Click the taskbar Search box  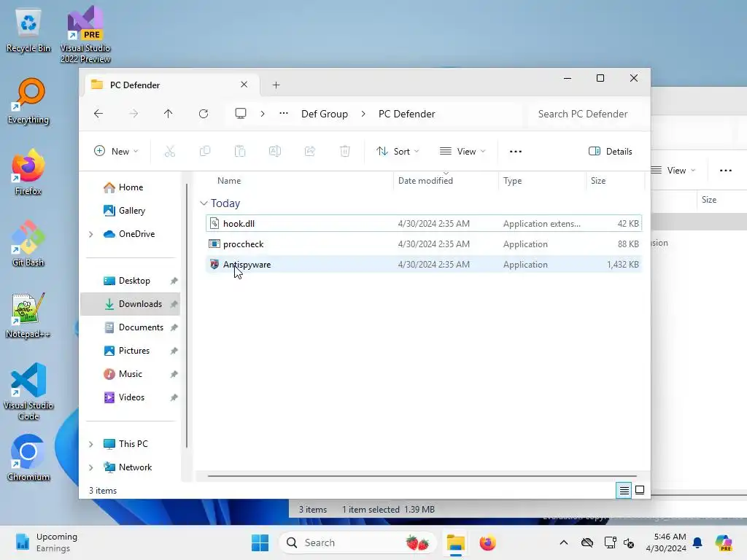click(357, 542)
